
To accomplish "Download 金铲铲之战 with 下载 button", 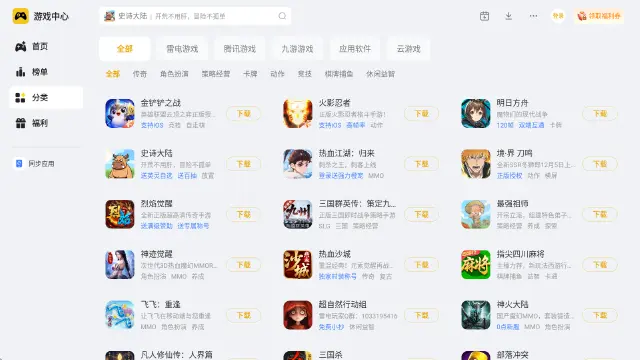I will point(244,113).
